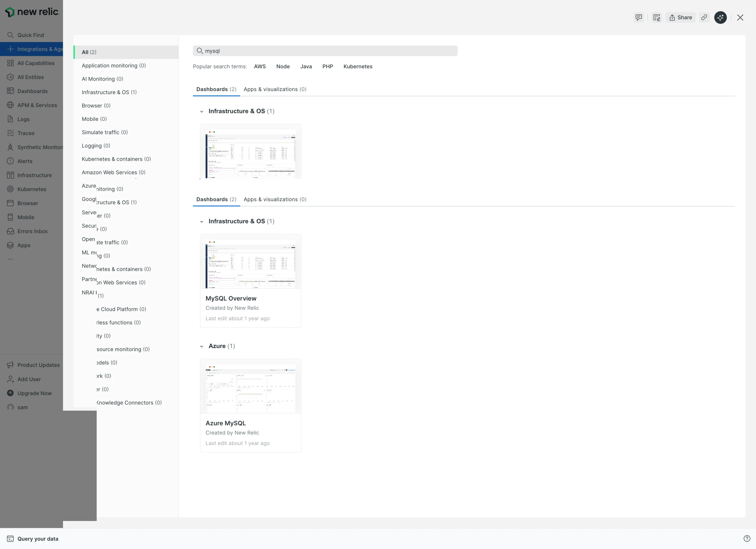Select Apps & visualizations tab below search terms

pyautogui.click(x=275, y=89)
